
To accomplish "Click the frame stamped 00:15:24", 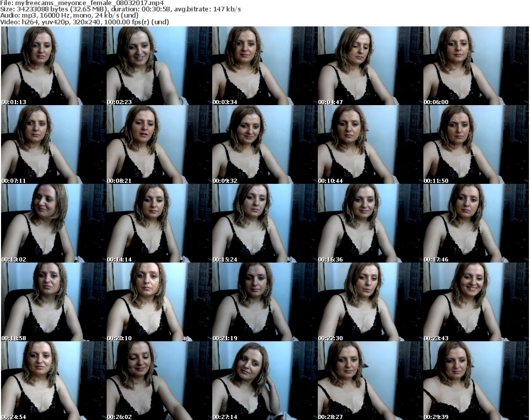I will (264, 223).
